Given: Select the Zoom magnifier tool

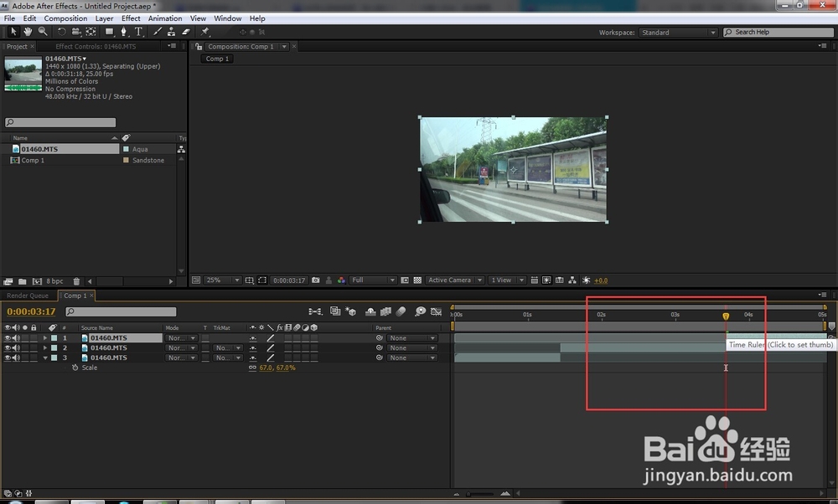Looking at the screenshot, I should [x=42, y=32].
